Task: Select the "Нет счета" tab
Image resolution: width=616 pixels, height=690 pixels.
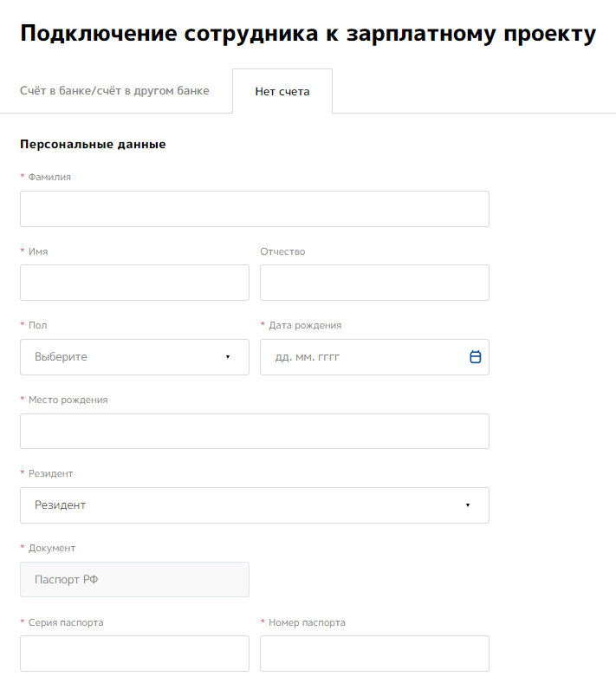Action: pyautogui.click(x=282, y=92)
